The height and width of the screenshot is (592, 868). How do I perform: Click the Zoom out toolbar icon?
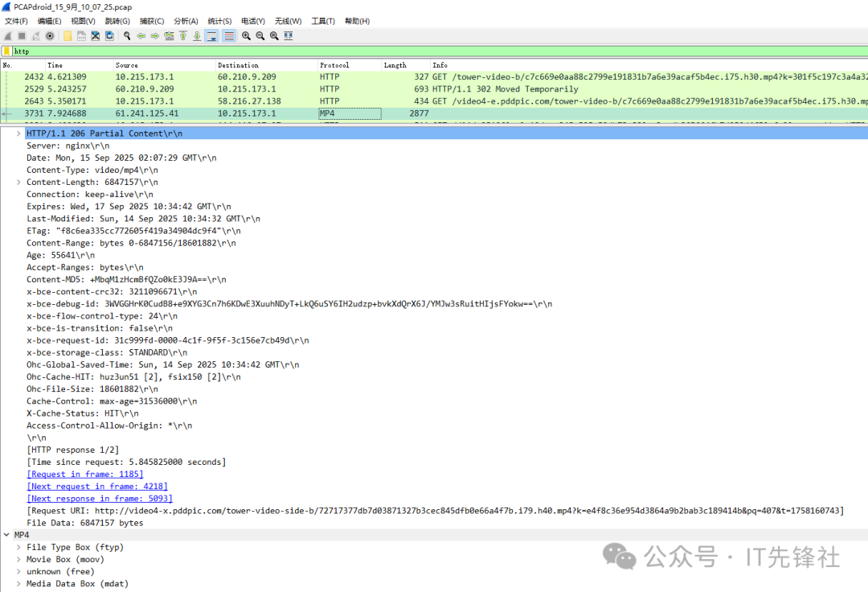click(x=260, y=36)
